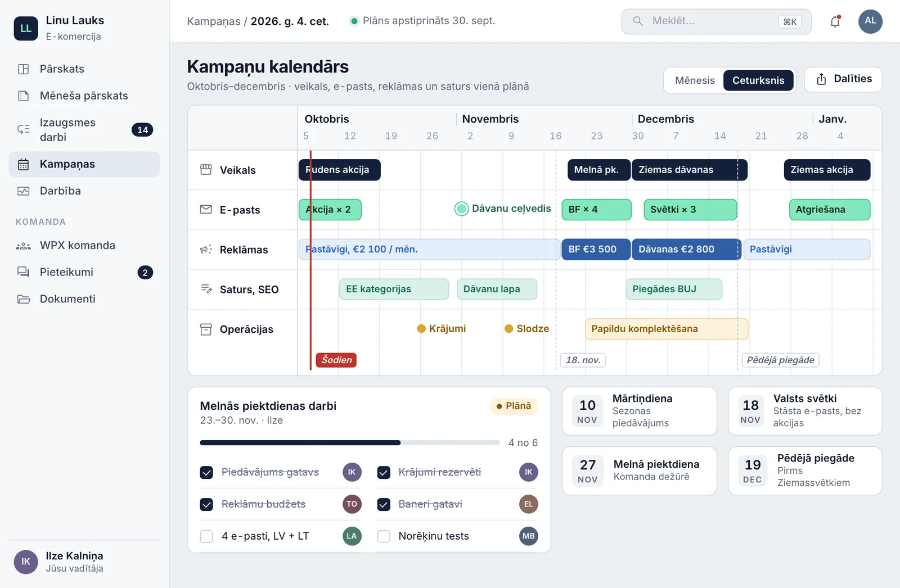This screenshot has width=900, height=588.
Task: Open Kampaņas in the sidebar
Action: coord(84,164)
